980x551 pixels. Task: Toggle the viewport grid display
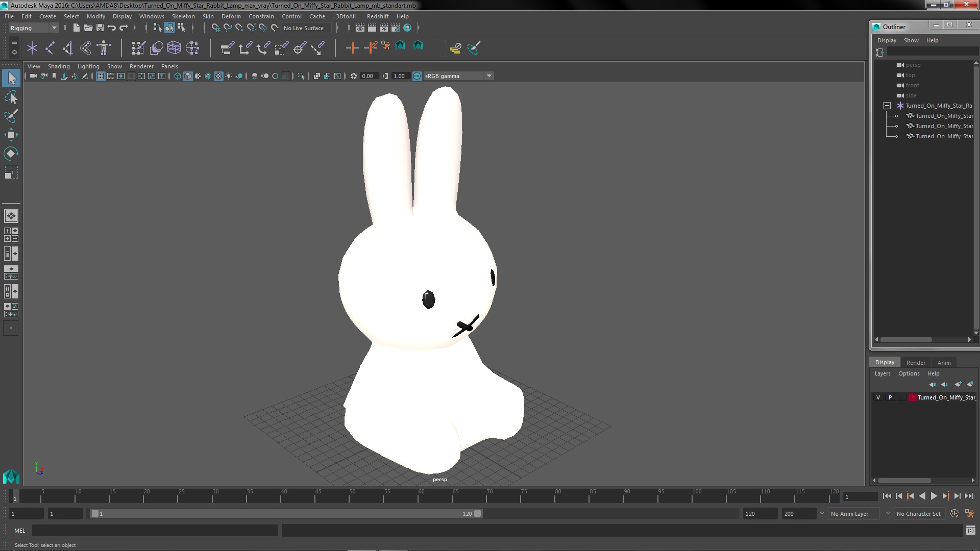101,76
